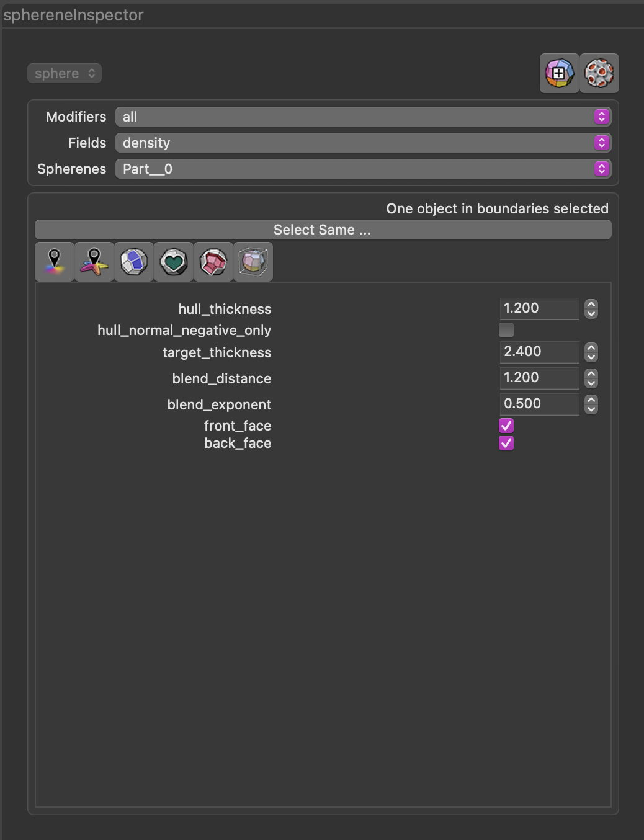Open the Spherenes dropdown showing Part__0
The width and height of the screenshot is (644, 840).
tap(363, 169)
